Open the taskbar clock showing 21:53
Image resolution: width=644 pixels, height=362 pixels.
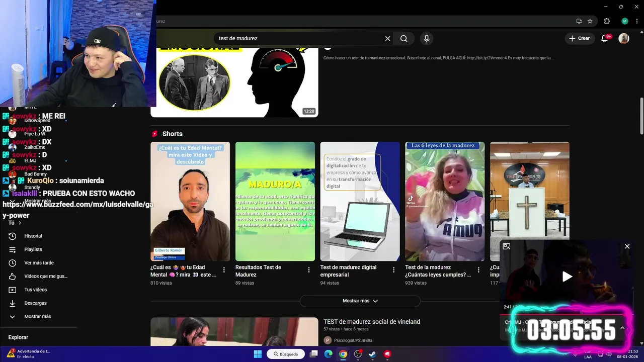627,354
